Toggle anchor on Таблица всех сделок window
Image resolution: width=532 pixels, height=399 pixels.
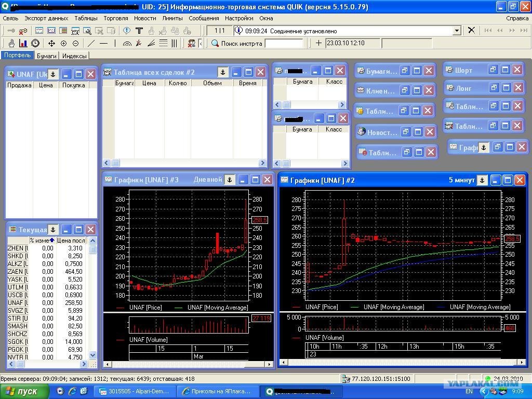click(x=222, y=72)
